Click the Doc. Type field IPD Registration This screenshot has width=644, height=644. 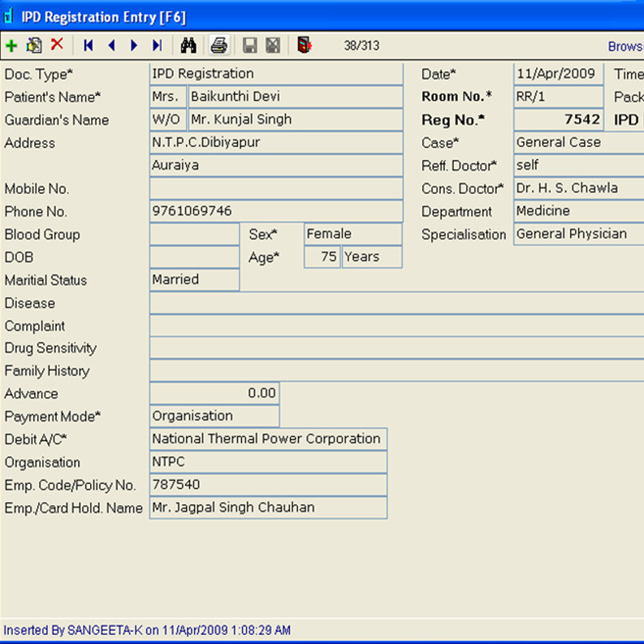276,74
